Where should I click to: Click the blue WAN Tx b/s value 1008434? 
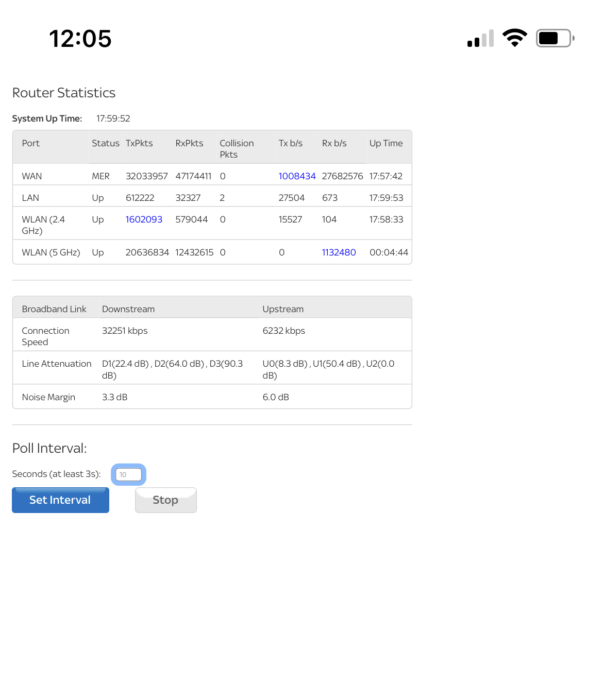(x=297, y=176)
